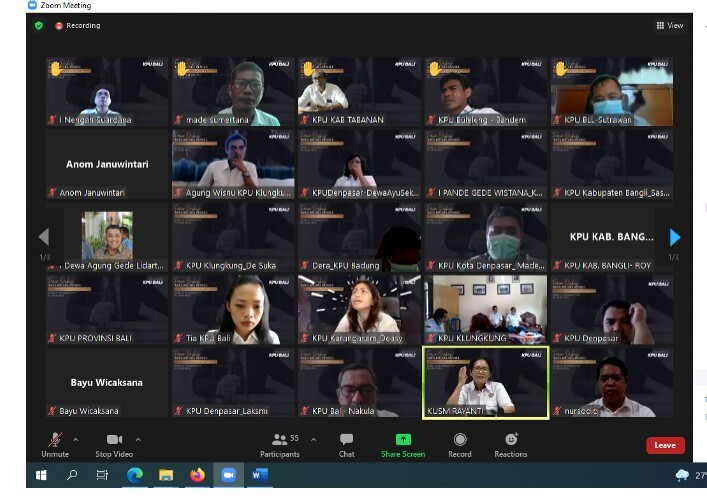Image resolution: width=707 pixels, height=502 pixels.
Task: Select the Tia KPU Bali video tile
Action: [x=233, y=309]
